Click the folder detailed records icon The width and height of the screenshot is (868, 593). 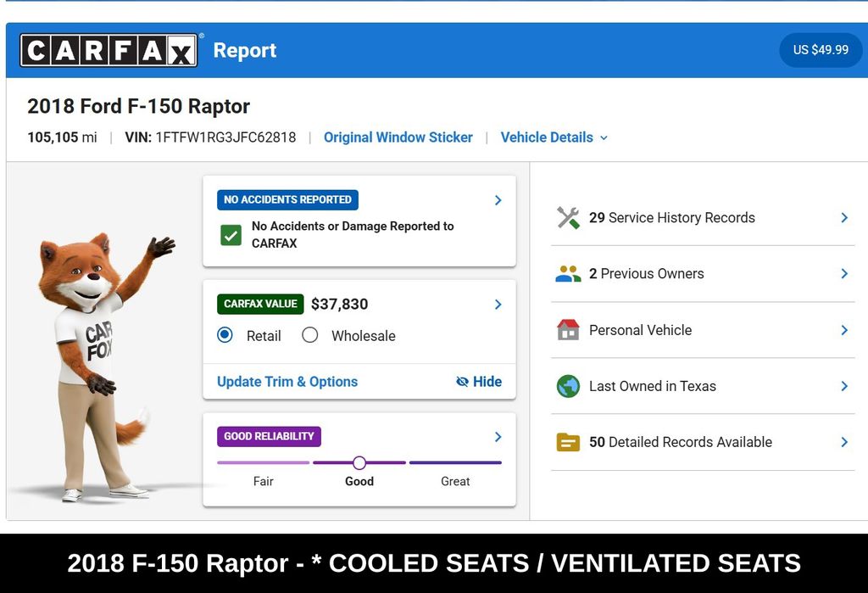tap(568, 442)
